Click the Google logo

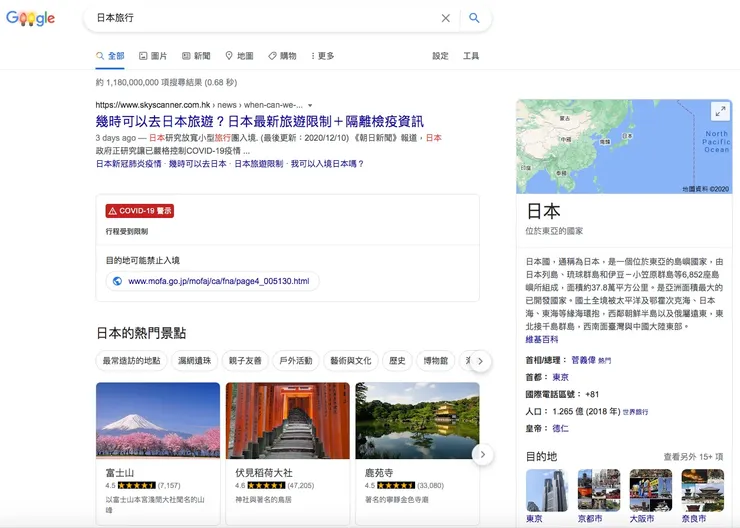(x=30, y=18)
